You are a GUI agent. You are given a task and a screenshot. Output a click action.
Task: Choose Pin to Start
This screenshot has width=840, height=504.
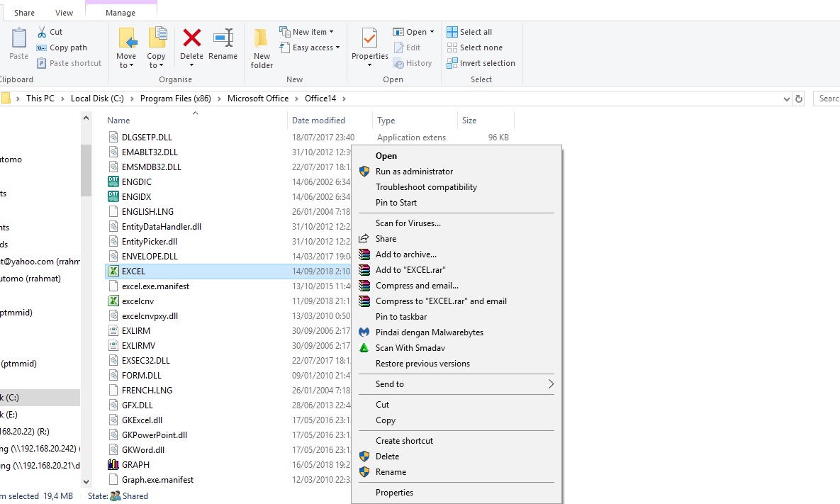396,203
